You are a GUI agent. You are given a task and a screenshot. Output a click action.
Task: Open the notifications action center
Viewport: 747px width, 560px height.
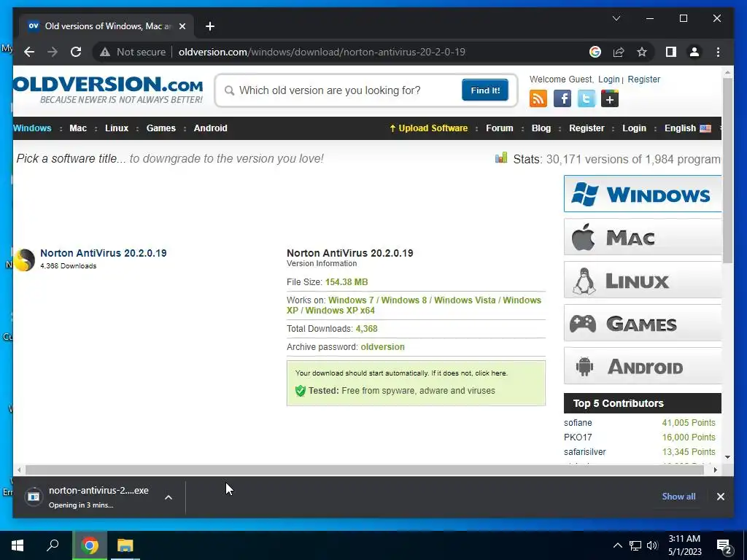(724, 546)
